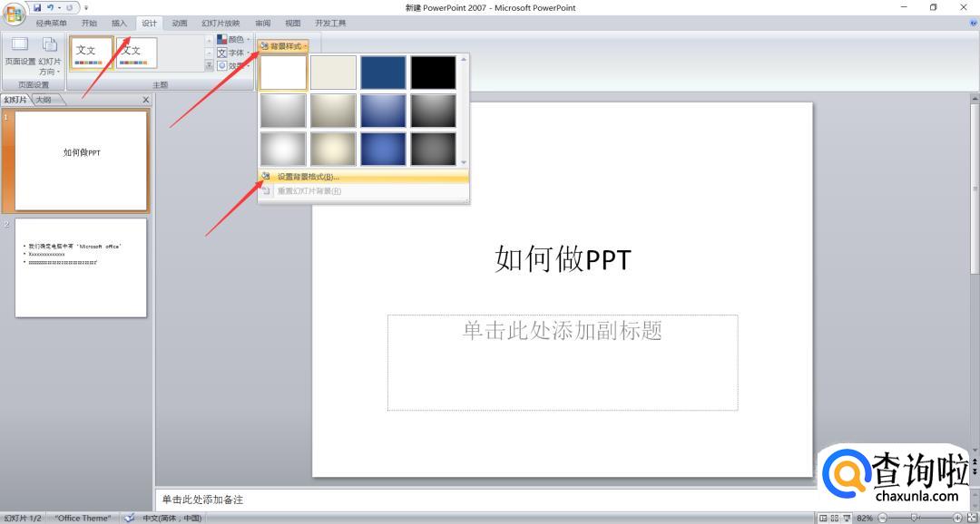Image resolution: width=980 pixels, height=524 pixels.
Task: Click the 单击此处添加副标题 placeholder
Action: pyautogui.click(x=563, y=363)
